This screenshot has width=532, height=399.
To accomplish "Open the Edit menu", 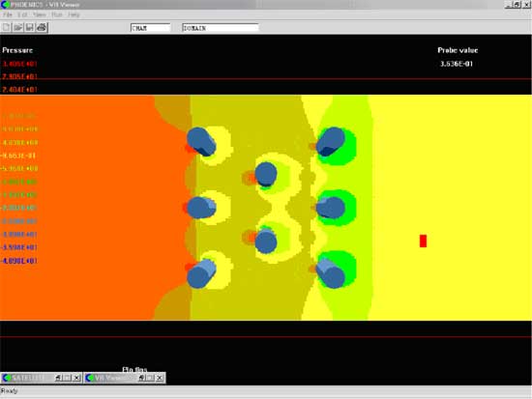I will click(x=23, y=14).
